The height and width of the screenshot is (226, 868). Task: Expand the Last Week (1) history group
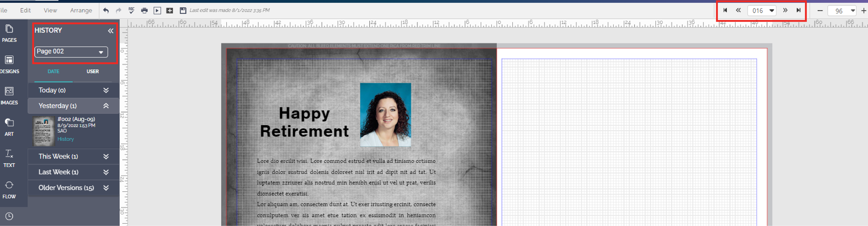[106, 172]
